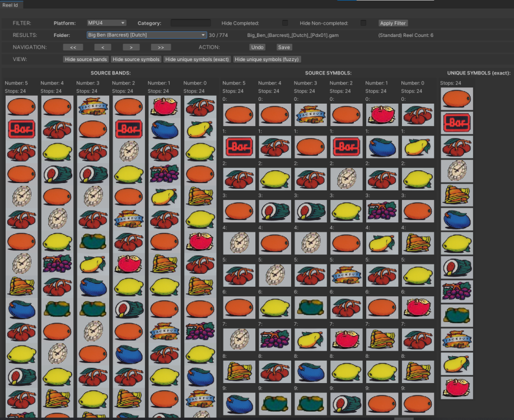Image resolution: width=514 pixels, height=420 pixels.
Task: Select the watermelon slice in Unique Symbols panel
Action: [456, 267]
